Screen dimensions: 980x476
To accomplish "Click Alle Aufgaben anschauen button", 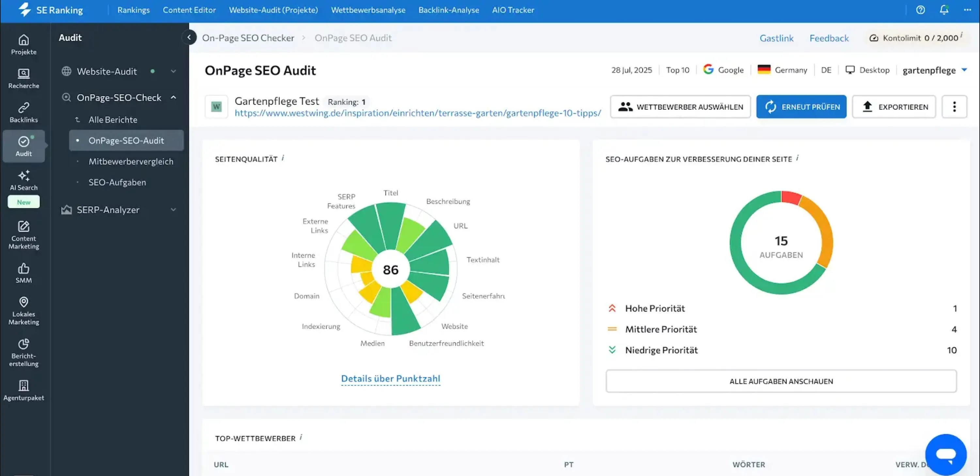I will pyautogui.click(x=781, y=381).
